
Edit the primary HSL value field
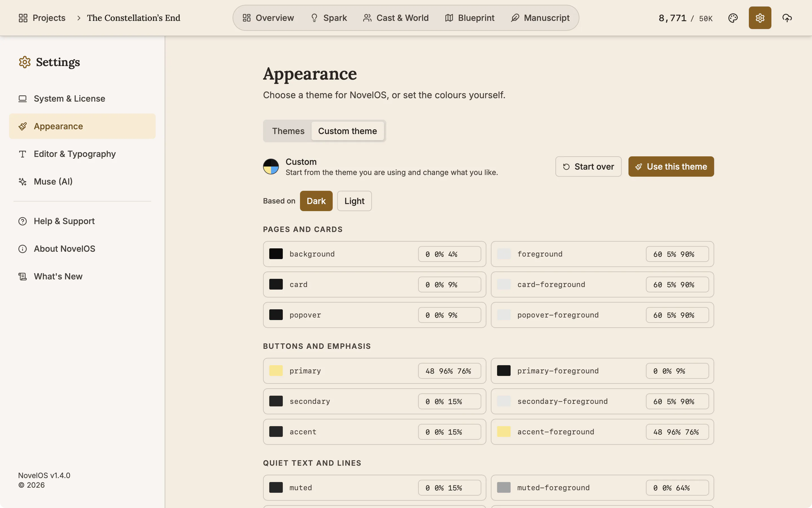click(449, 371)
